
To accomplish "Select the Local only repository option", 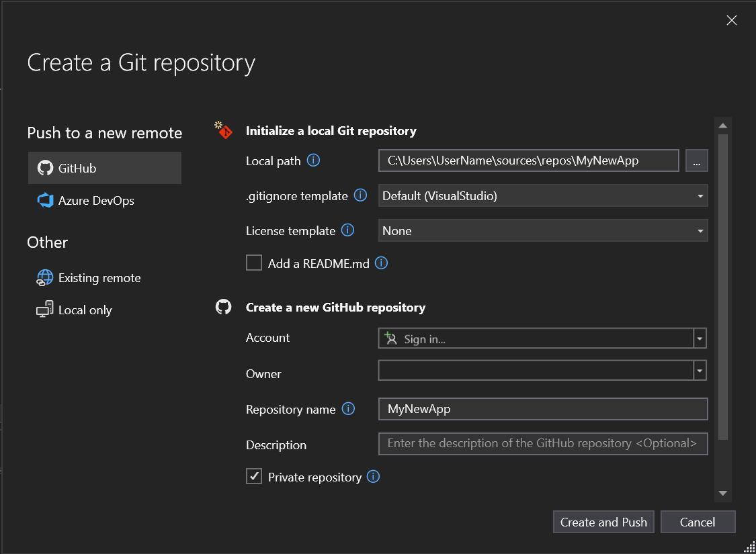I will [x=83, y=310].
